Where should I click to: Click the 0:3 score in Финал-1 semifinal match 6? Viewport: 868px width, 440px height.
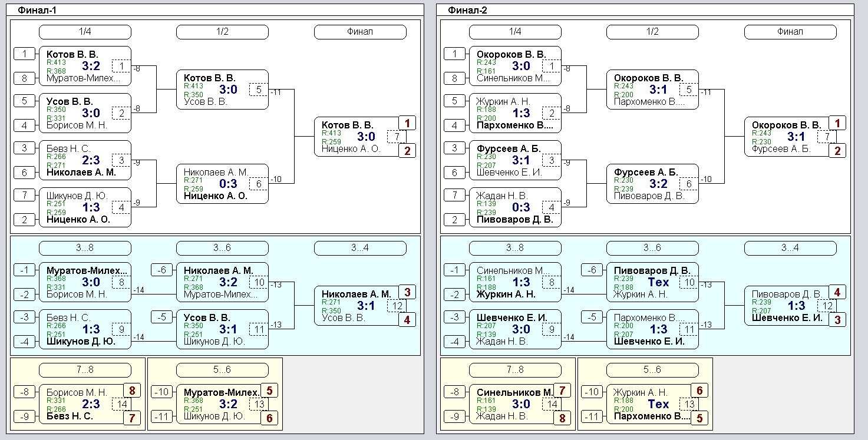[228, 184]
